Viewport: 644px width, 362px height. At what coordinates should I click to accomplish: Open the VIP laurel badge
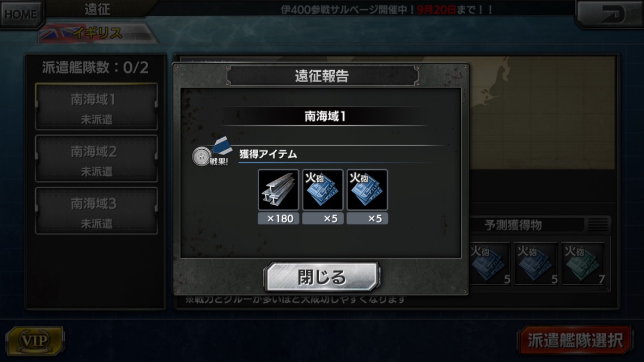point(35,340)
